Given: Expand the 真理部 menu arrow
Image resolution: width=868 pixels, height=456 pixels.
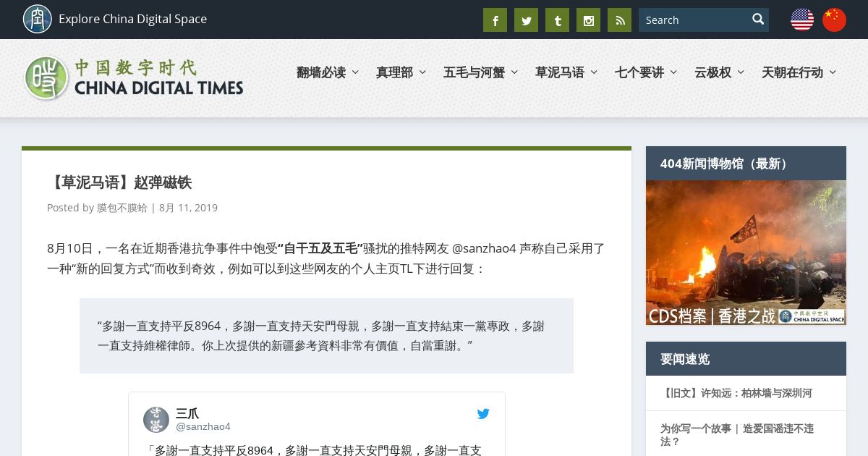Looking at the screenshot, I should (x=422, y=72).
